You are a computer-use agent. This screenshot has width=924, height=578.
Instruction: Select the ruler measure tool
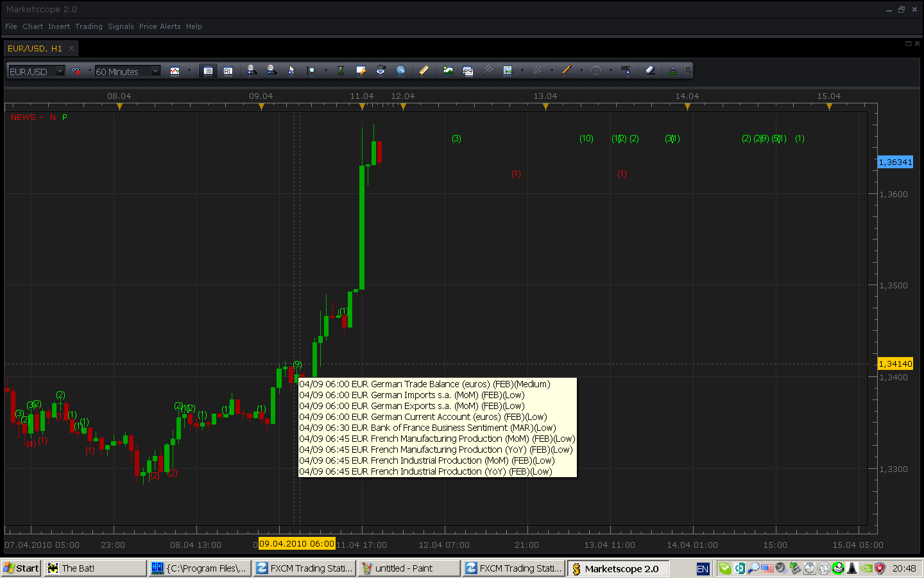tap(424, 70)
